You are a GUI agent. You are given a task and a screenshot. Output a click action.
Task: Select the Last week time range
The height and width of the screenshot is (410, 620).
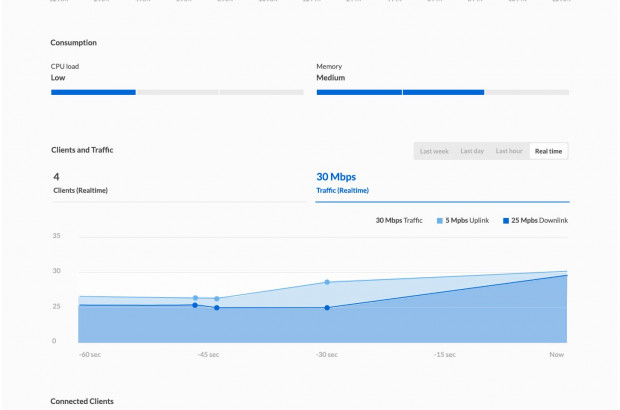[x=434, y=151]
